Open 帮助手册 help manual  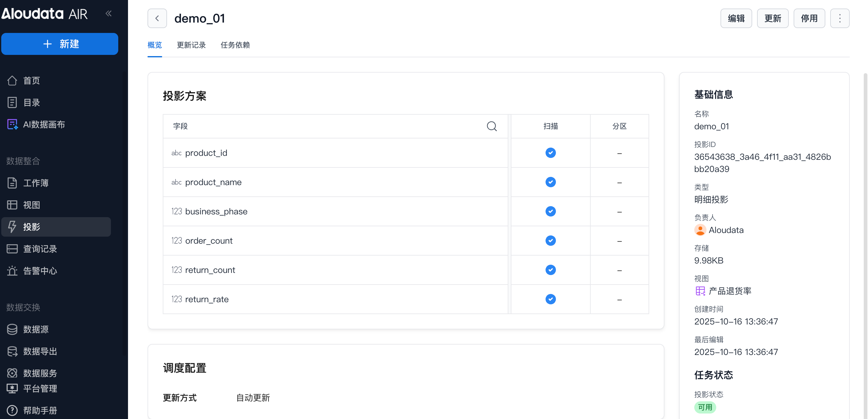(40, 410)
